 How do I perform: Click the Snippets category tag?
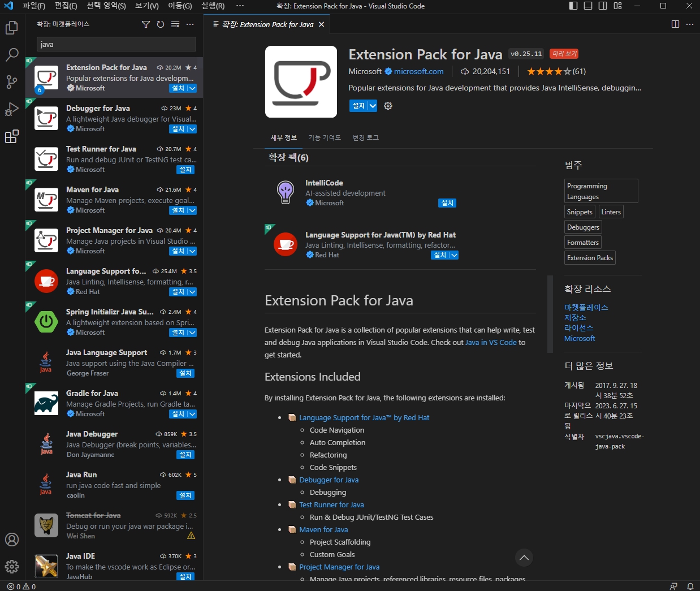pos(580,212)
